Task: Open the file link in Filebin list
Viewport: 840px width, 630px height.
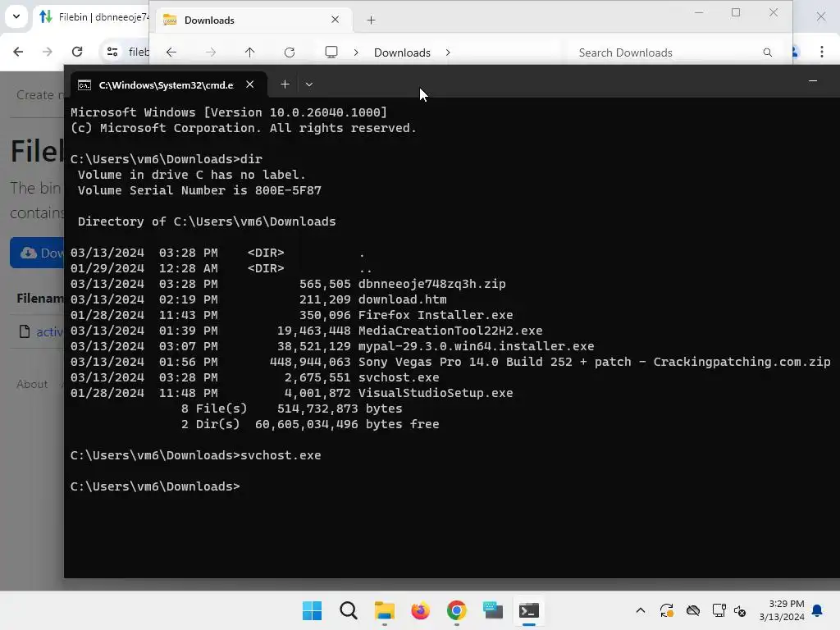Action: pyautogui.click(x=49, y=332)
